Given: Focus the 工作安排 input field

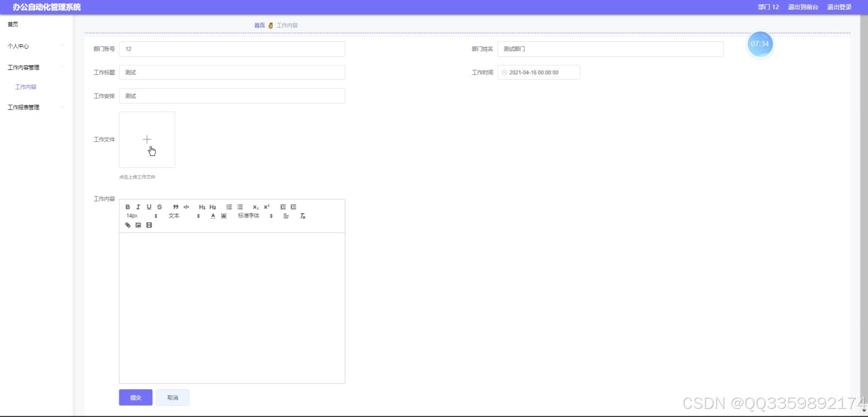Looking at the screenshot, I should (232, 96).
